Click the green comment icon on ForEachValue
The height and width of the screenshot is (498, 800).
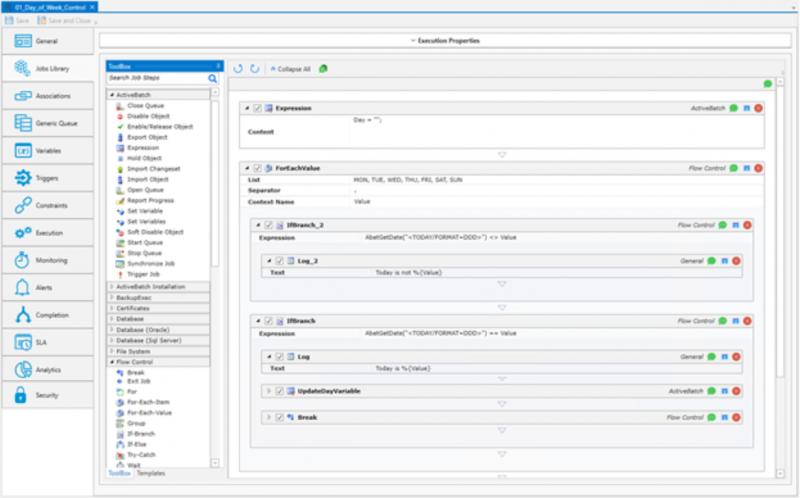pos(733,168)
